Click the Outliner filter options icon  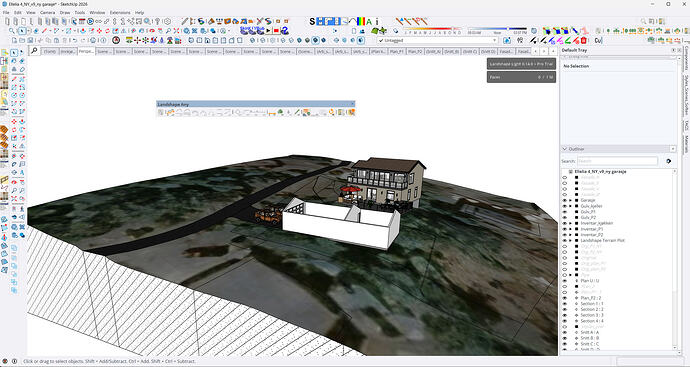[668, 161]
